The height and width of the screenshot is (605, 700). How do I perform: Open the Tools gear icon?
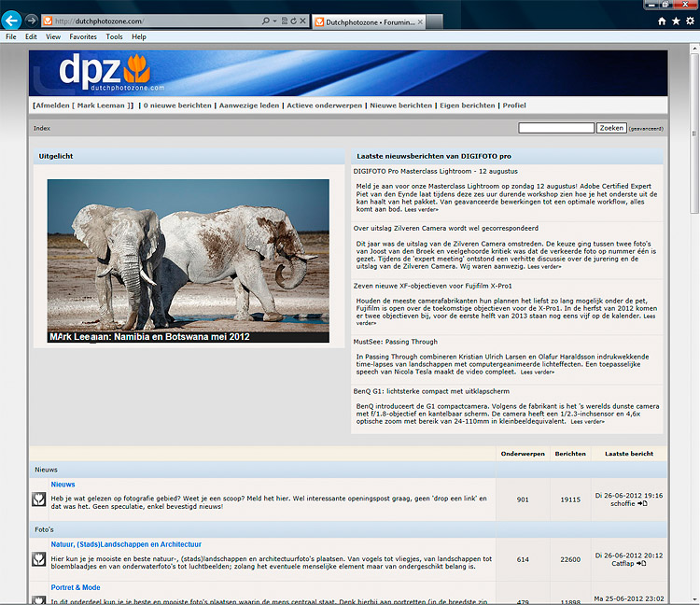(x=690, y=21)
